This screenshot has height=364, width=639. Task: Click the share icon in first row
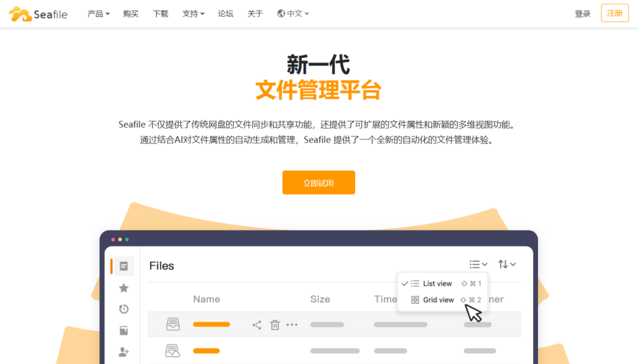pos(256,325)
